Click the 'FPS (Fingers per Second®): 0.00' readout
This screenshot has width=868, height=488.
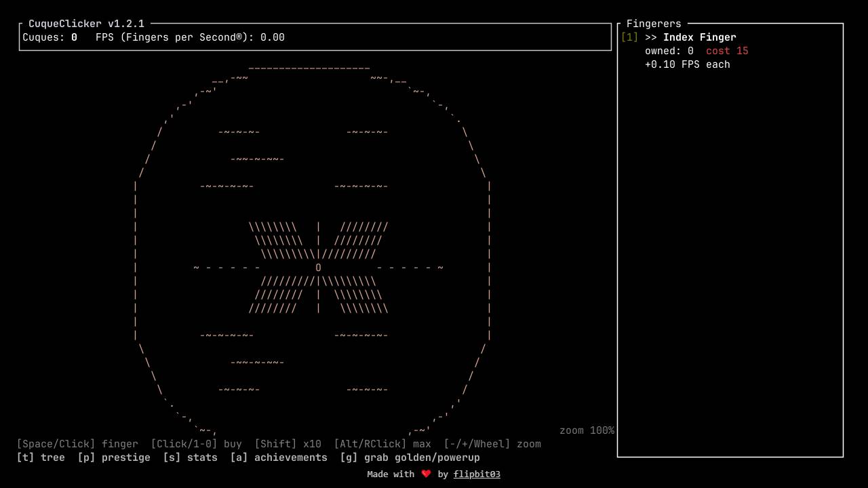pos(190,37)
